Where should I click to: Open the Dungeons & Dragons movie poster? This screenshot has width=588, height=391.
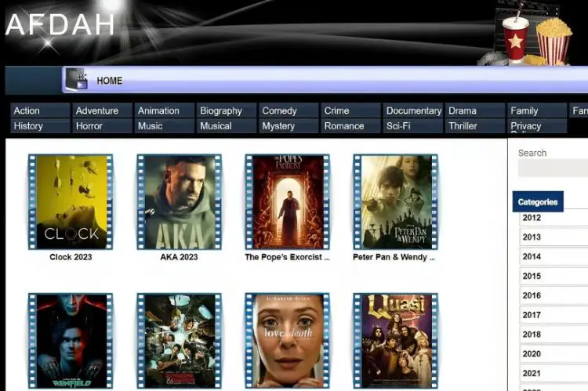(179, 341)
